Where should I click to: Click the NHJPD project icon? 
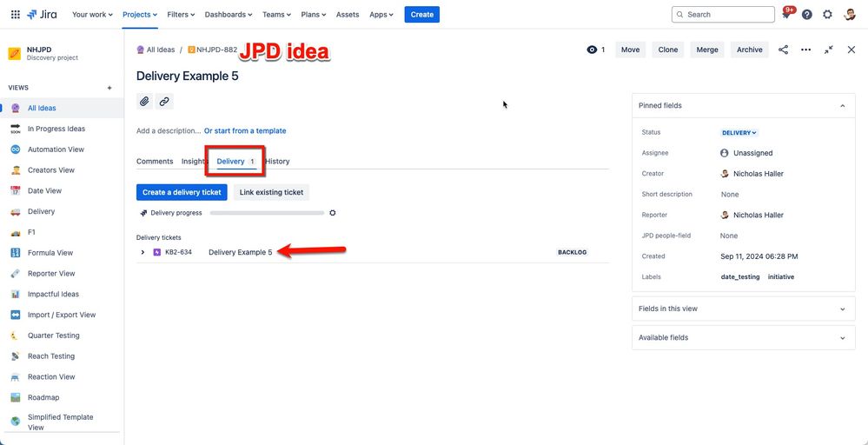click(15, 54)
